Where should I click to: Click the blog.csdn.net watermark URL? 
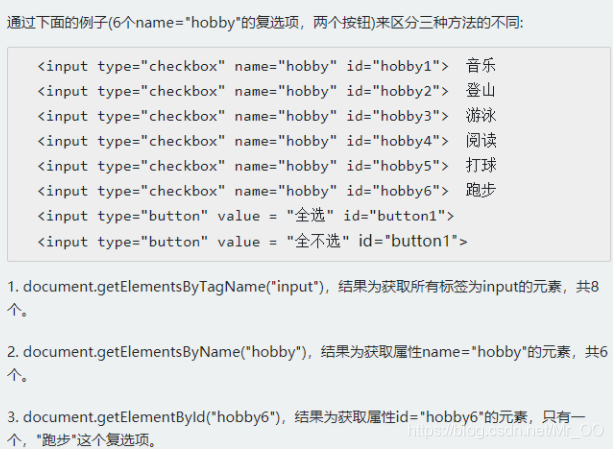(505, 431)
